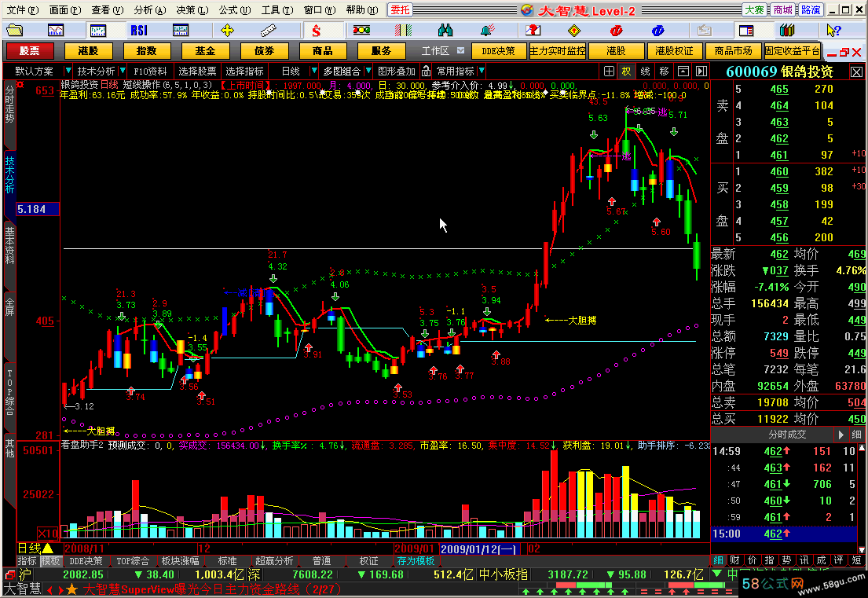Click the padlock icon beside 图形叠加
The width and height of the screenshot is (868, 598).
pos(426,71)
